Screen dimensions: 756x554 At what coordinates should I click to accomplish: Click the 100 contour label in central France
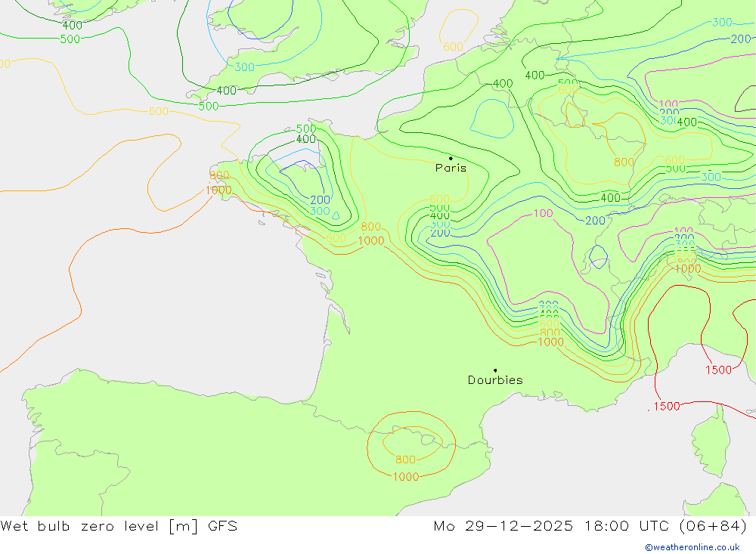[544, 213]
